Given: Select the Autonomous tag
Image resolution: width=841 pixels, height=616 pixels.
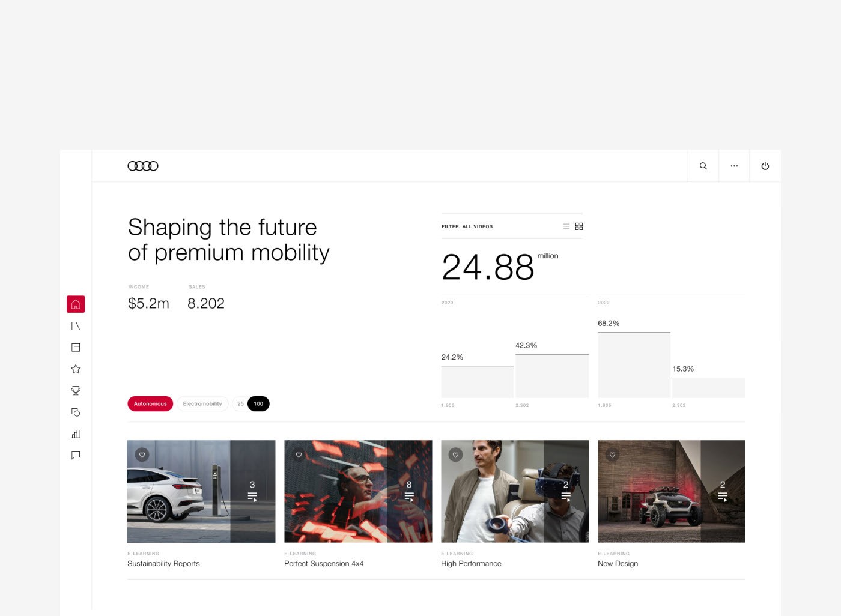Looking at the screenshot, I should pos(150,404).
